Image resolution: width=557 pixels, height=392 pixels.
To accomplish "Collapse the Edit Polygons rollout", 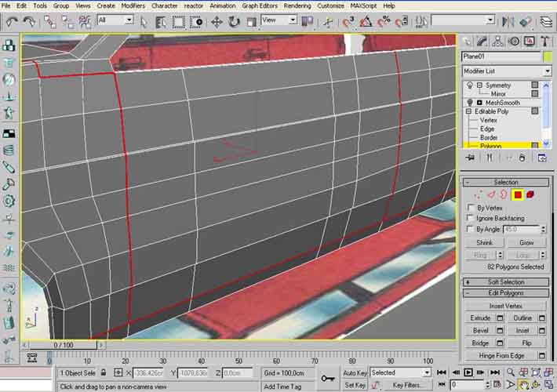I will pyautogui.click(x=506, y=292).
